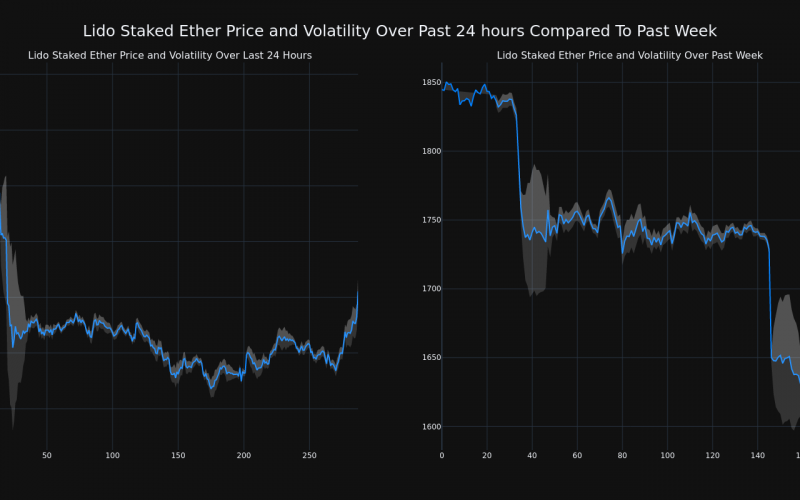Click the 140 tick on weekly chart x-axis
This screenshot has width=800, height=500.
coord(757,455)
